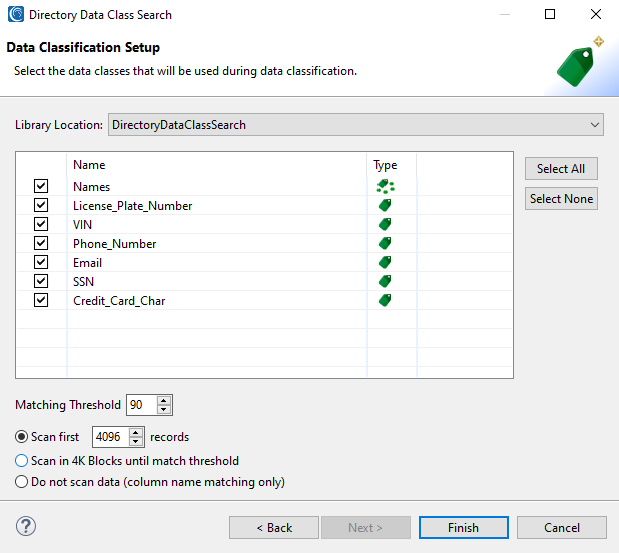Choose Do not scan data option
Viewport: 619px width, 553px height.
(x=21, y=482)
